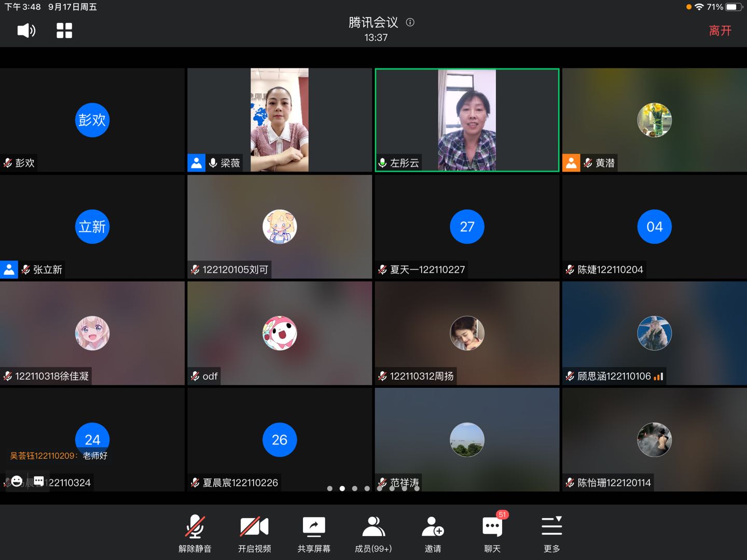Screen dimensions: 747x560
Task: Turn on camera with 开启视频
Action: point(254,534)
